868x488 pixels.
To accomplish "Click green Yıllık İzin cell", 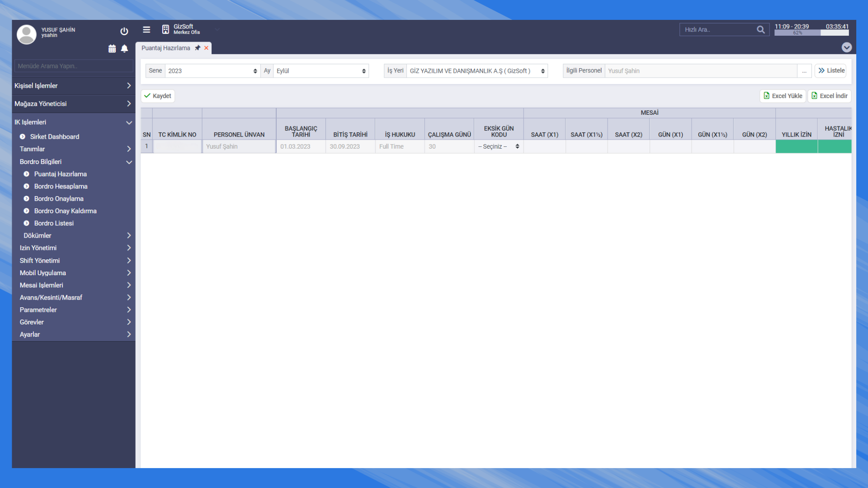I will point(797,146).
